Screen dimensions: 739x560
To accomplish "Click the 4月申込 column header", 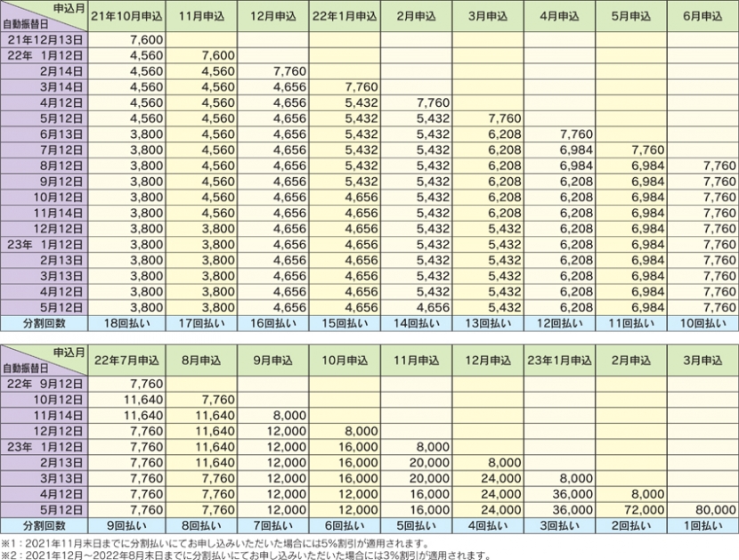I will point(559,17).
